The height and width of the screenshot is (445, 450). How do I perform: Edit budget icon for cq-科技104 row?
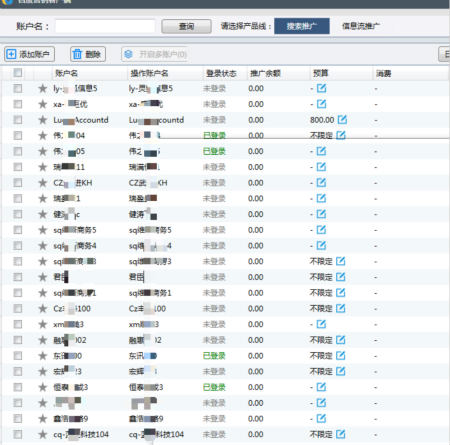click(340, 434)
